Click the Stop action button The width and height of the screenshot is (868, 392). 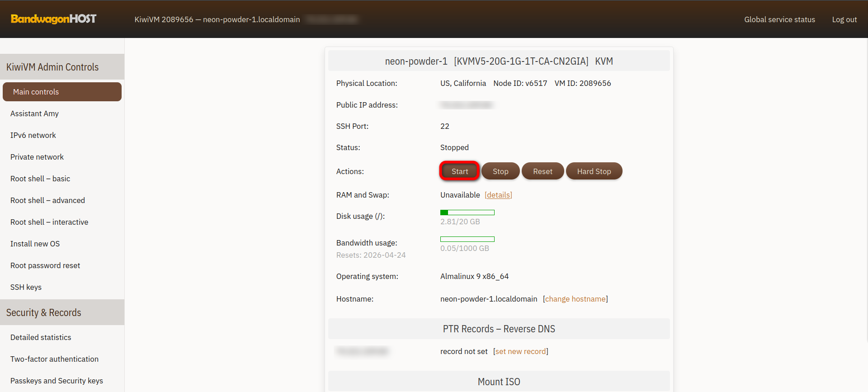tap(500, 171)
